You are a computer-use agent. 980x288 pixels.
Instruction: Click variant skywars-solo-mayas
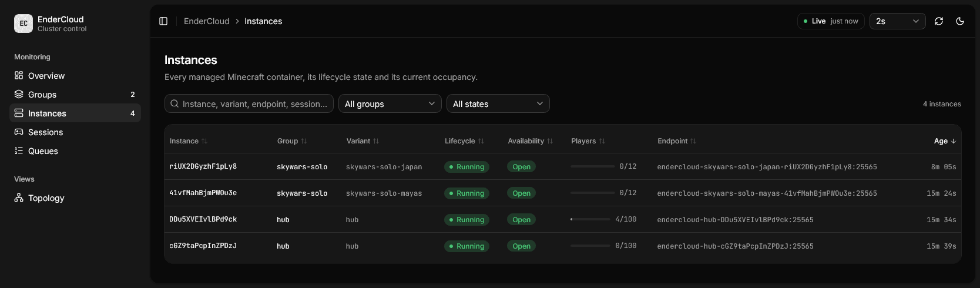384,193
